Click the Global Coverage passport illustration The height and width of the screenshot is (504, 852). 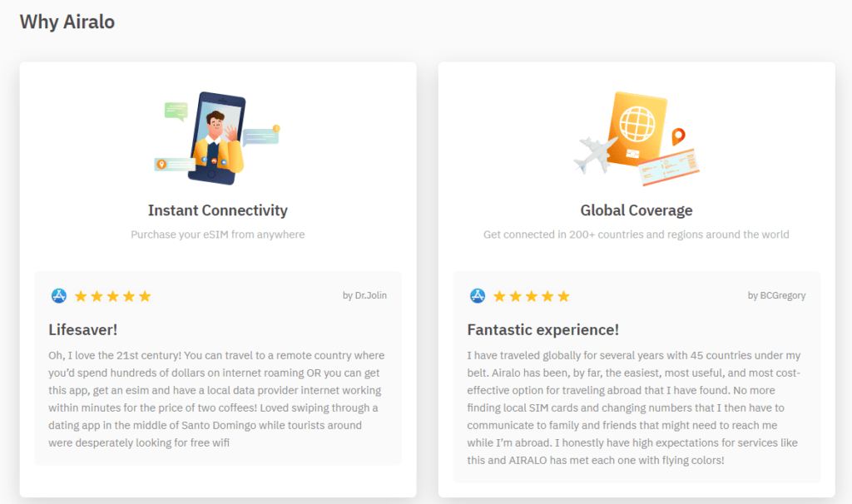[x=637, y=129]
